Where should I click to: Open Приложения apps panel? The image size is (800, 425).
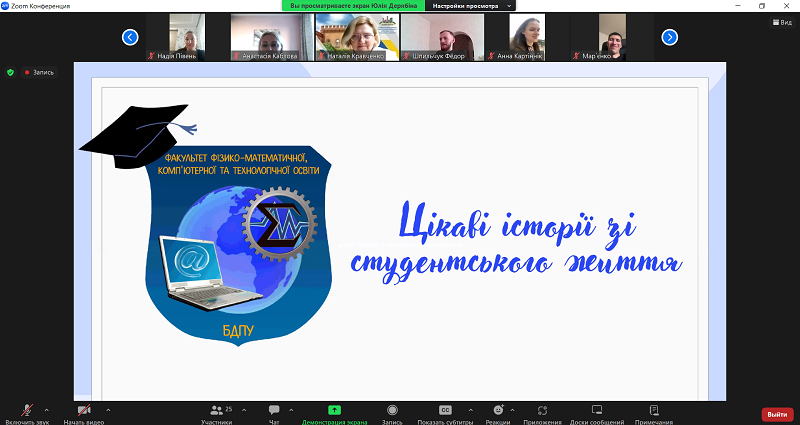[x=542, y=414]
